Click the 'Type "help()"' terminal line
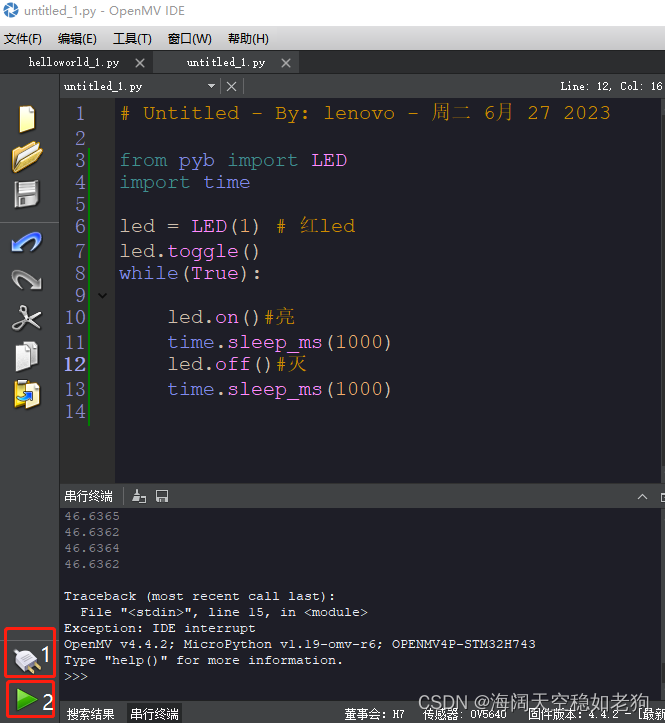 [203, 660]
